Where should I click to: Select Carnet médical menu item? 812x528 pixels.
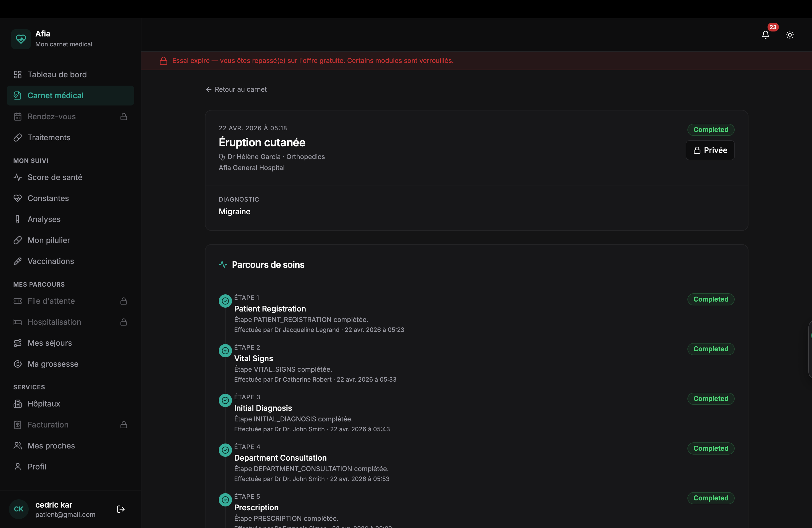pos(70,96)
